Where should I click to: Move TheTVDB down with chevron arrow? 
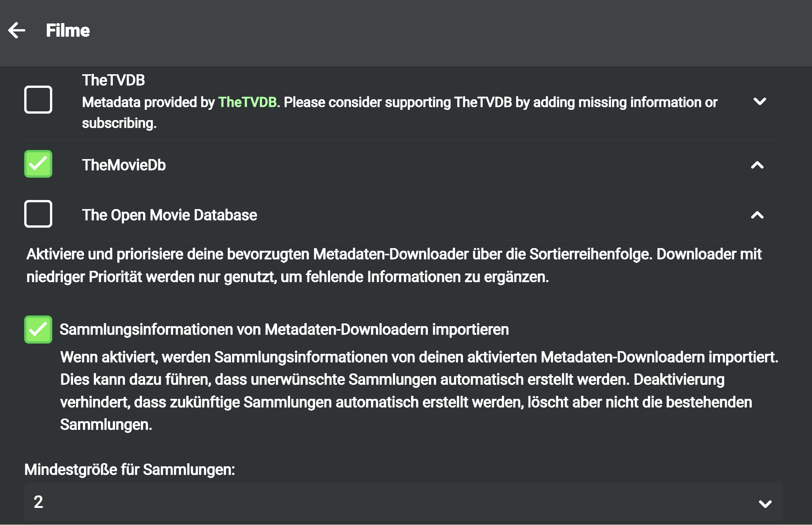(759, 102)
